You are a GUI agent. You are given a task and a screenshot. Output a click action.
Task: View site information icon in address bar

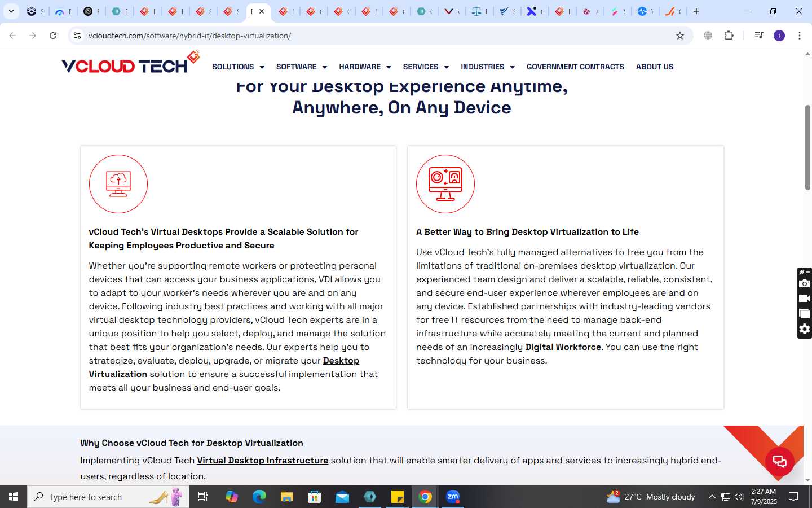point(77,36)
